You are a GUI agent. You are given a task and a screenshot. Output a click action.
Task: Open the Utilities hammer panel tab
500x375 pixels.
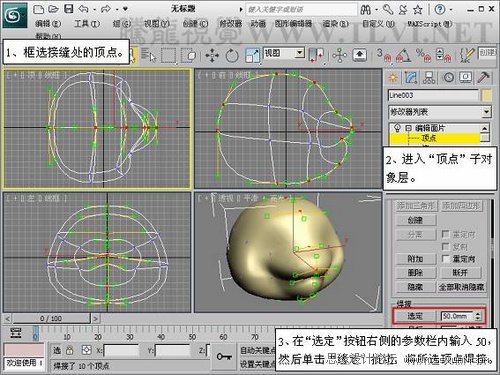click(x=483, y=78)
